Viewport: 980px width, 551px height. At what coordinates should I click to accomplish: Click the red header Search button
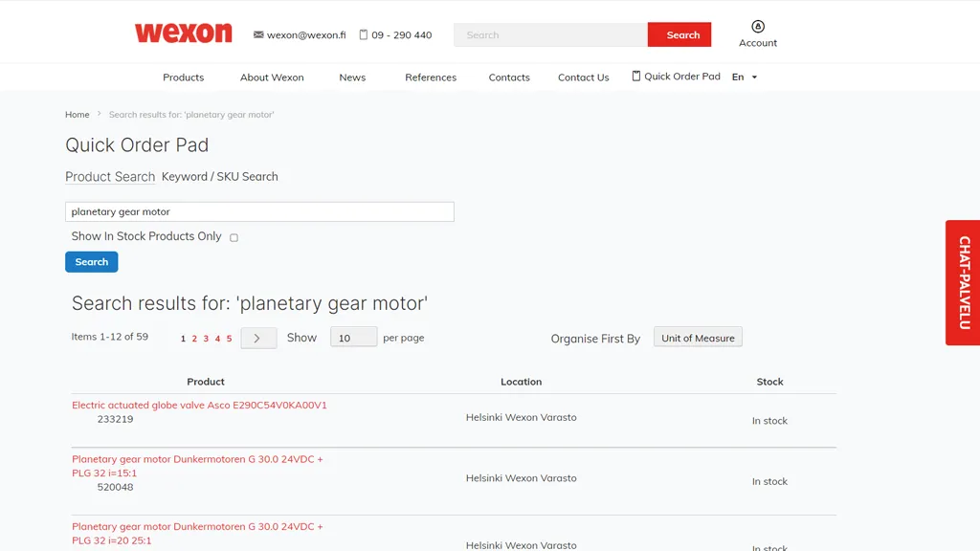pos(679,35)
